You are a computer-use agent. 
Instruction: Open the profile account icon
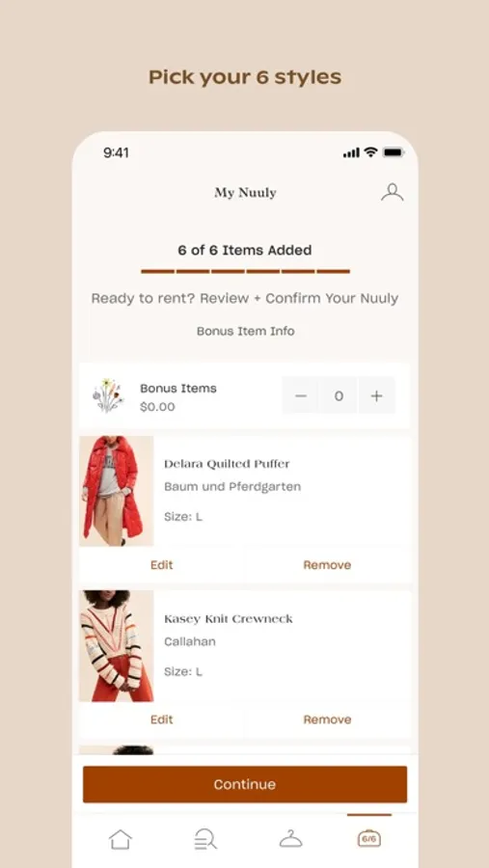[393, 192]
